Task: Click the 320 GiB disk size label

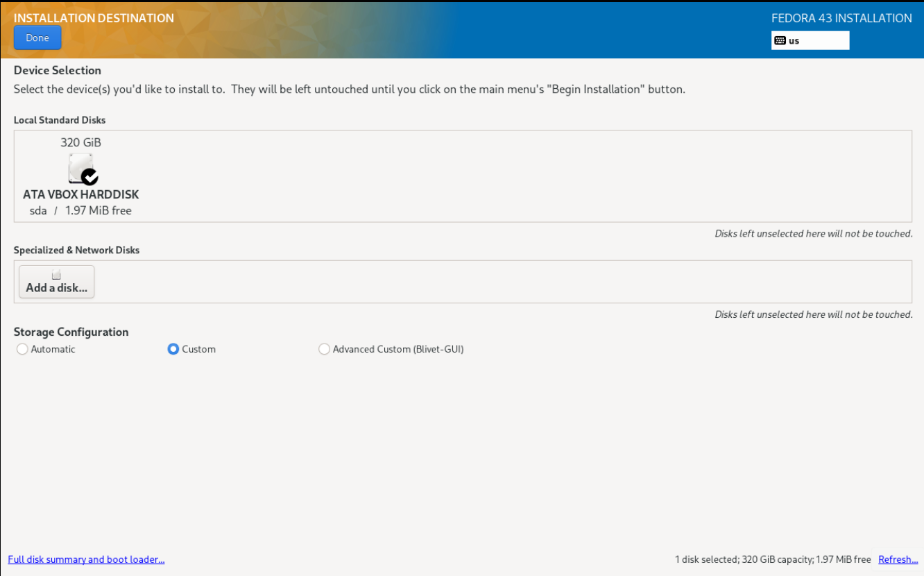Action: tap(80, 142)
